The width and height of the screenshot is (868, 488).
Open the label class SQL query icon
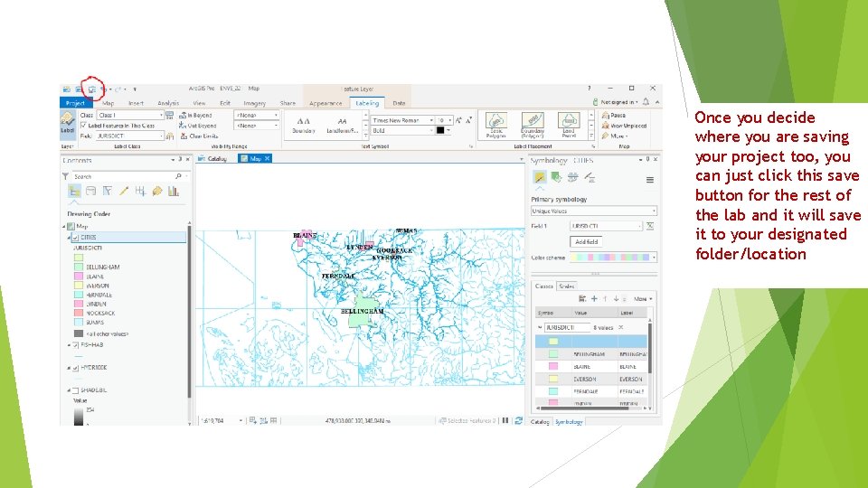(x=170, y=115)
